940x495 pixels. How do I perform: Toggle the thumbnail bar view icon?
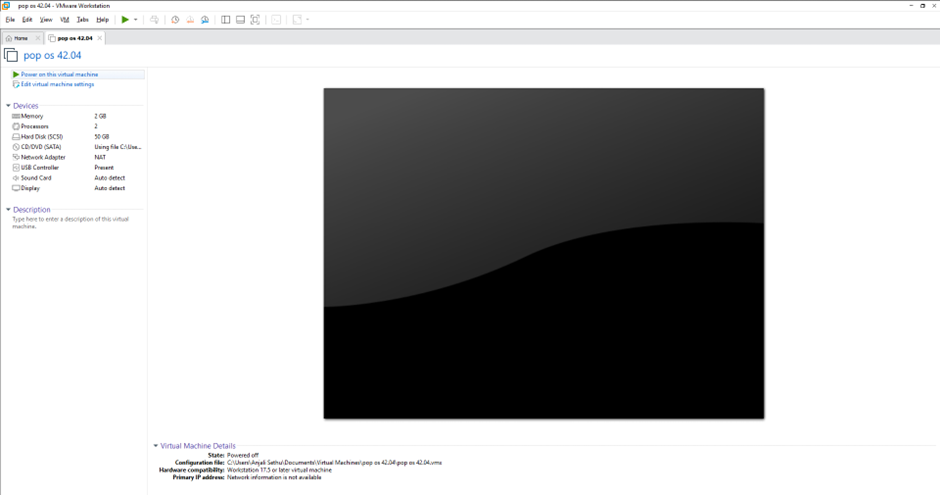(x=240, y=19)
